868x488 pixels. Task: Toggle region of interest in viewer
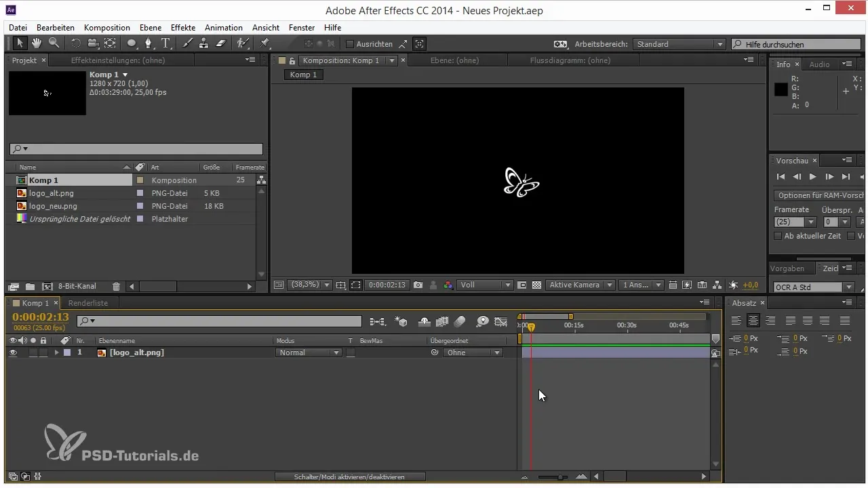pos(356,285)
